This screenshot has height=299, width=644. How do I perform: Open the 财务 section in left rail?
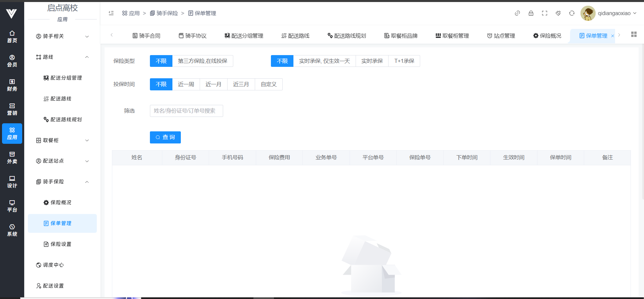point(12,85)
